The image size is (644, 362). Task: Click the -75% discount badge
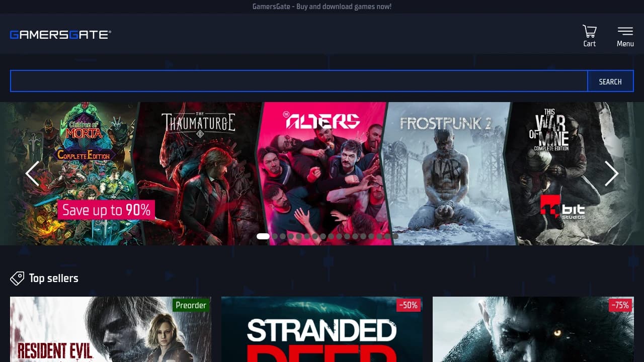pos(620,305)
